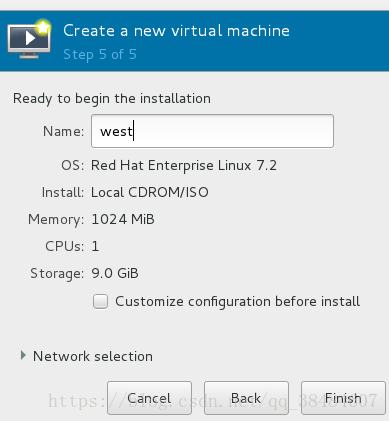Click the Create a new virtual machine title

click(176, 31)
